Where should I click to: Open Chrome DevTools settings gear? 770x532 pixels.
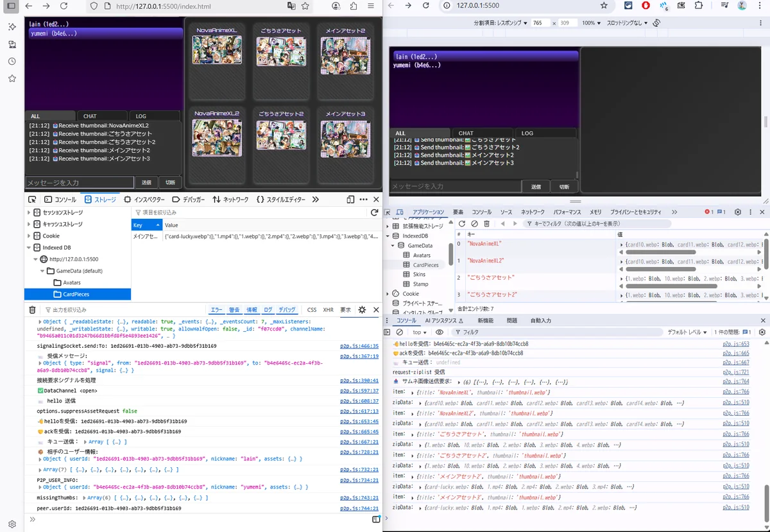[x=738, y=212]
